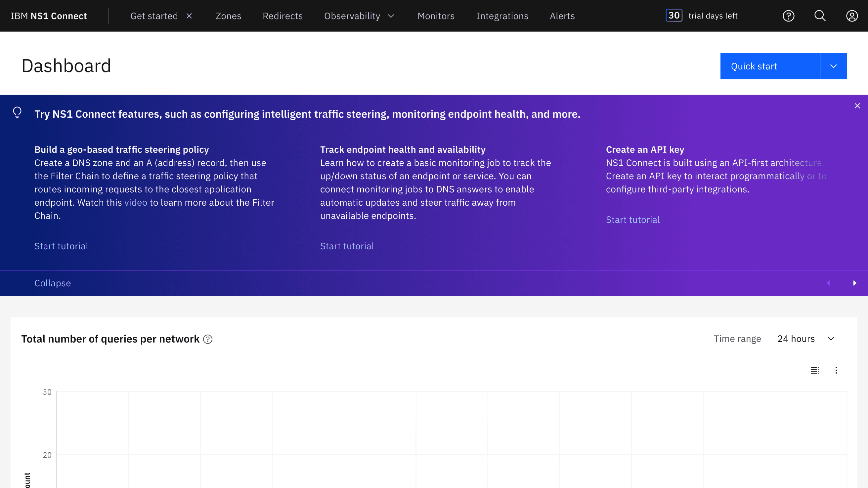This screenshot has width=868, height=488.
Task: Click the next carousel arrow in banner
Action: (x=854, y=283)
